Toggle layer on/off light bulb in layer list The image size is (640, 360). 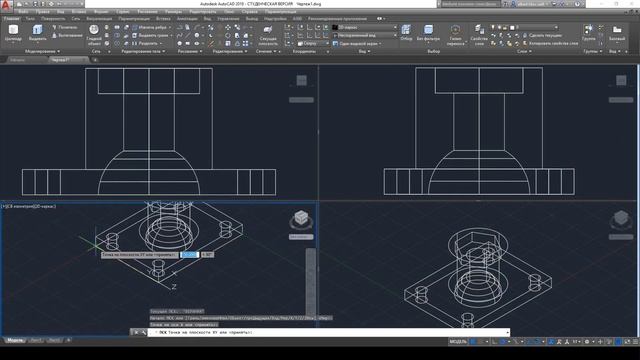(493, 27)
